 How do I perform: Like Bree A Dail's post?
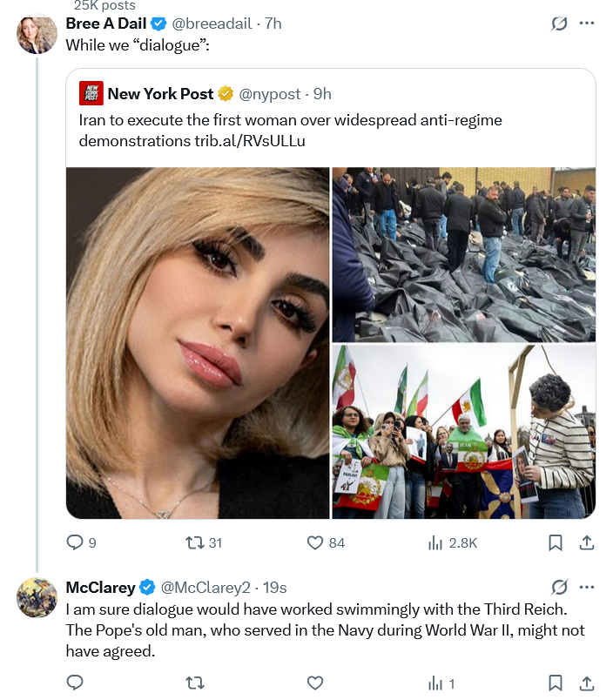316,542
